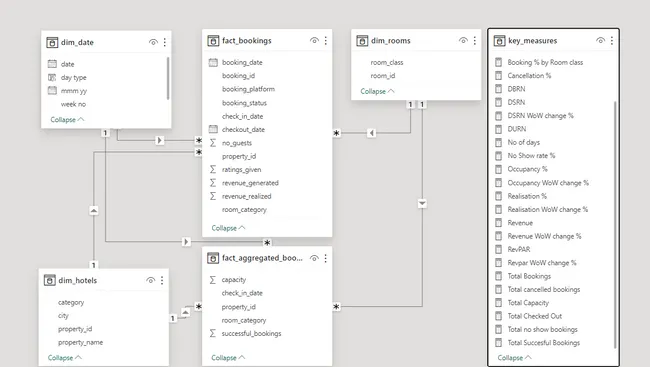Select dim_hotels to fact_aggregated_bookings relationship arrow

click(185, 312)
